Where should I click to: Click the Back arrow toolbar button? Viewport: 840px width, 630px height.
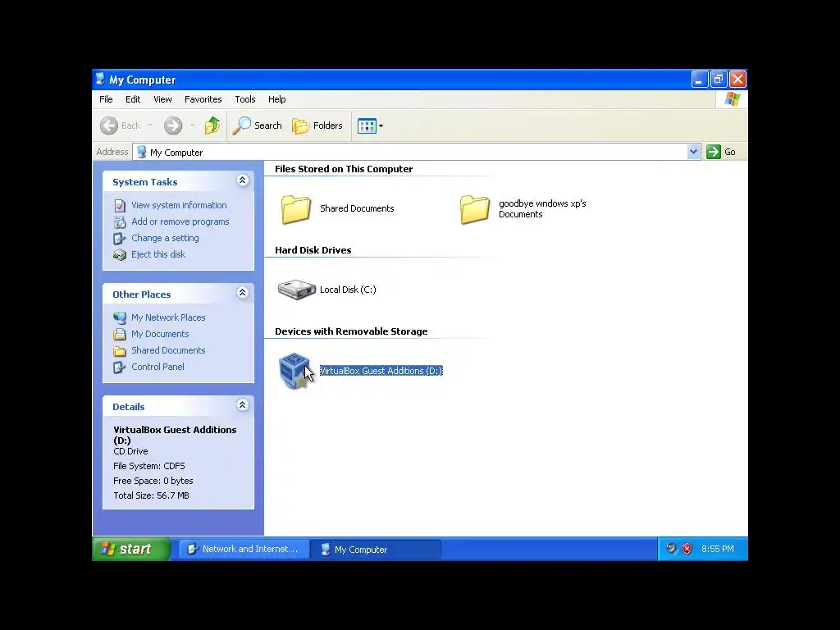click(120, 126)
